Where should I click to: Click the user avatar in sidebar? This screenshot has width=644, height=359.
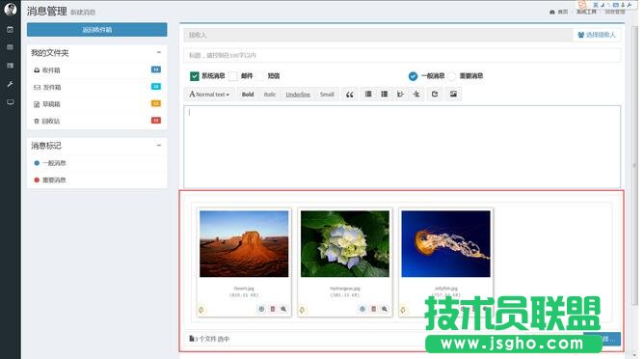pyautogui.click(x=10, y=9)
